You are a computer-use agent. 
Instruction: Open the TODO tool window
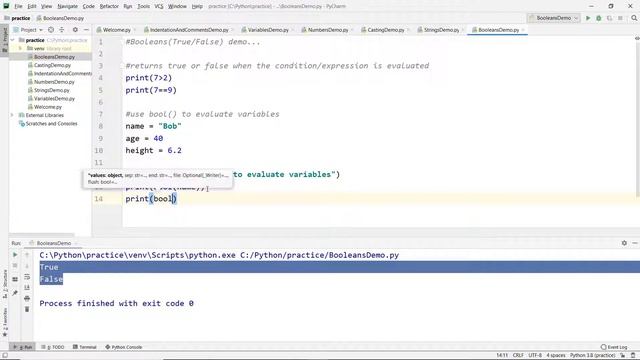pyautogui.click(x=53, y=347)
